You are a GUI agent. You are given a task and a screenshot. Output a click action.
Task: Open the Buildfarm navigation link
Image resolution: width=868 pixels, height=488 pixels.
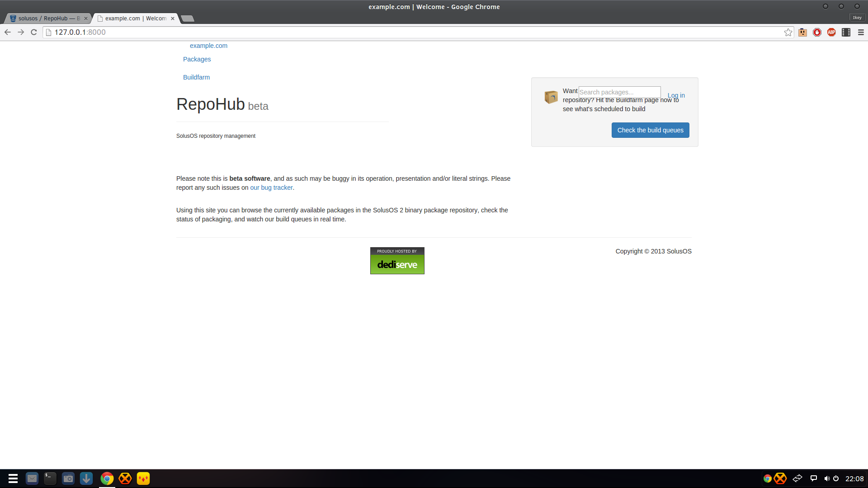point(196,77)
